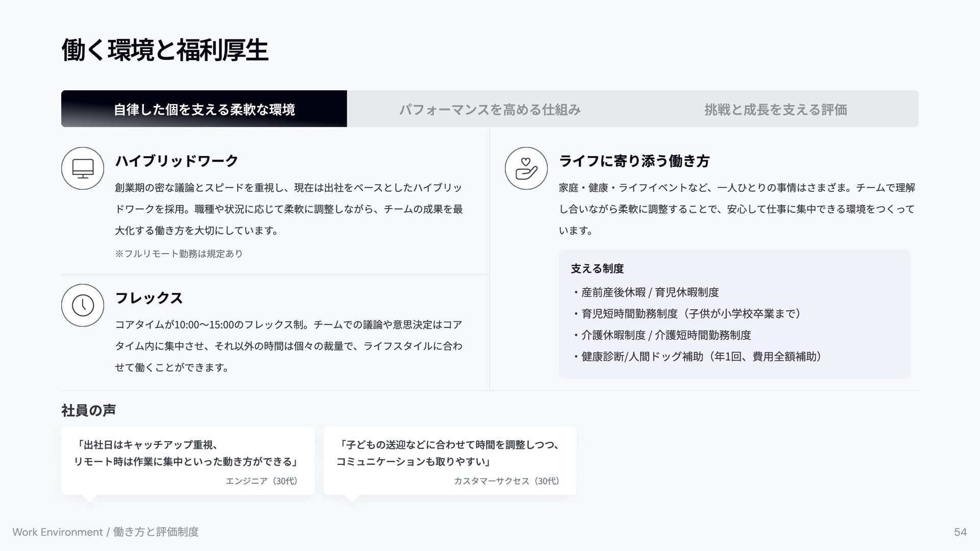Click the page number 54
This screenshot has width=980, height=551.
(960, 532)
